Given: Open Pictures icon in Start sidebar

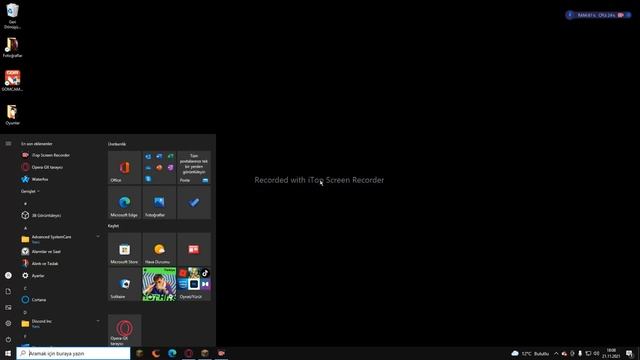Looking at the screenshot, I should pos(8,307).
